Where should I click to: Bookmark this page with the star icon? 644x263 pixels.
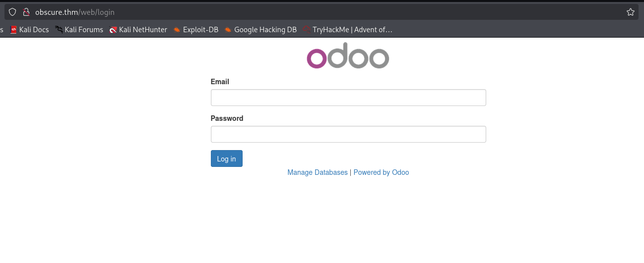pos(631,12)
